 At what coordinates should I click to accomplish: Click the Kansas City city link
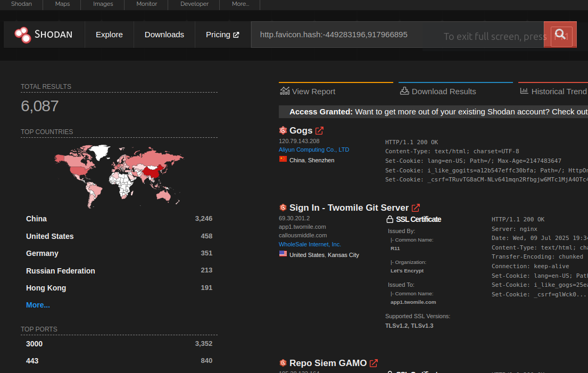tap(343, 255)
